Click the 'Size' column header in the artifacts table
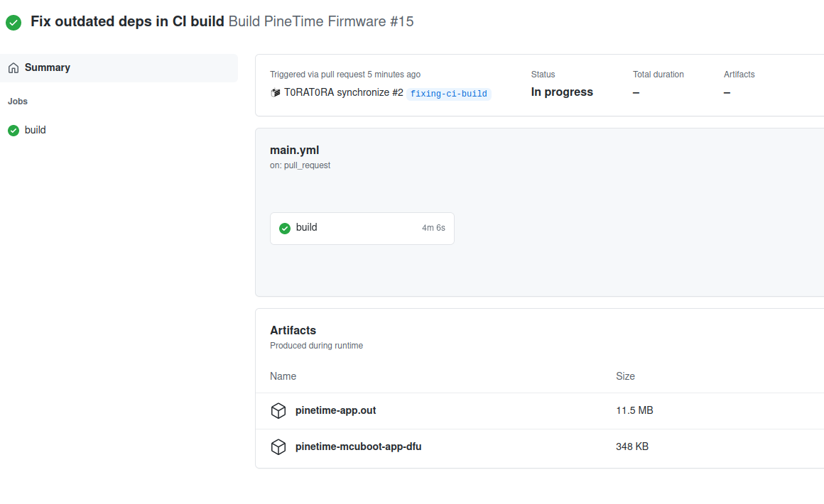 [x=625, y=376]
